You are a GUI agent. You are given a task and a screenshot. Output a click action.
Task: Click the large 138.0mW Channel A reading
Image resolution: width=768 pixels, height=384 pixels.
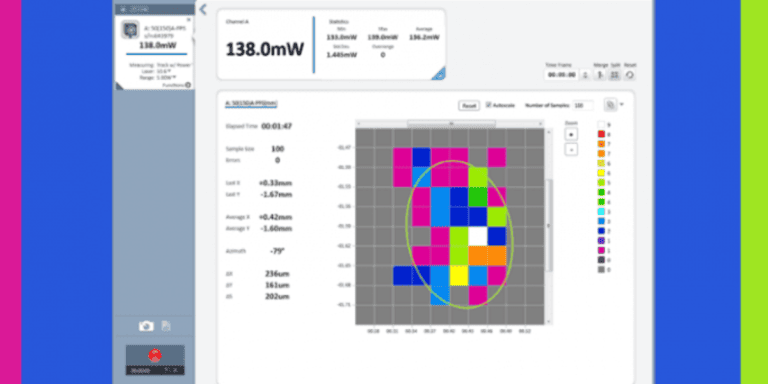click(x=265, y=49)
